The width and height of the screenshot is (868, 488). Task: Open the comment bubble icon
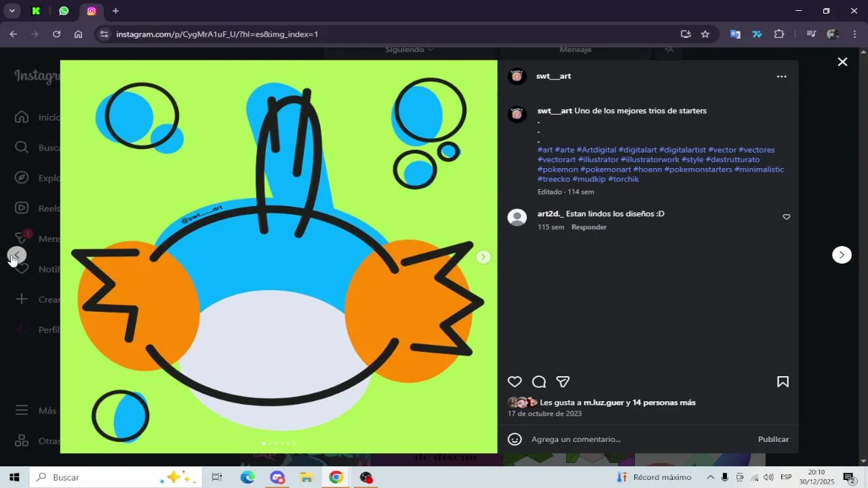coord(539,382)
